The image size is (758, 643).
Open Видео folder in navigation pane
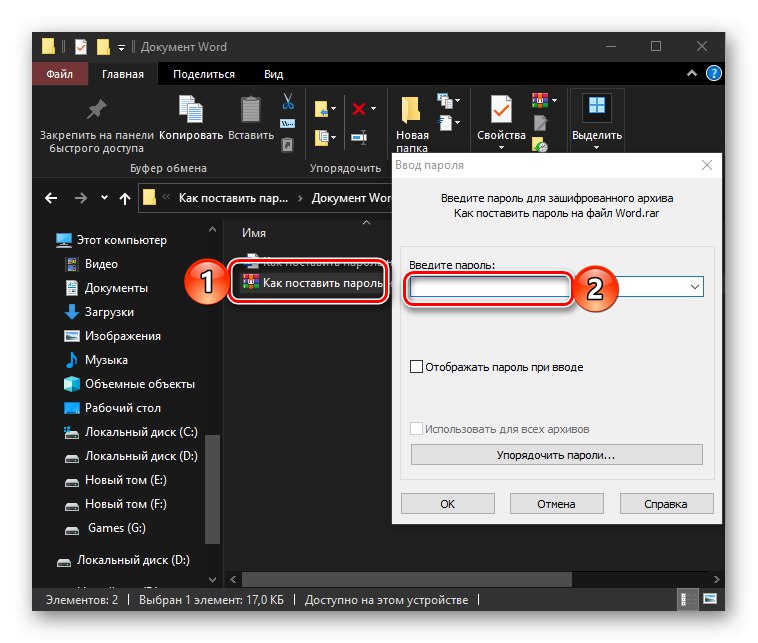coord(92,264)
